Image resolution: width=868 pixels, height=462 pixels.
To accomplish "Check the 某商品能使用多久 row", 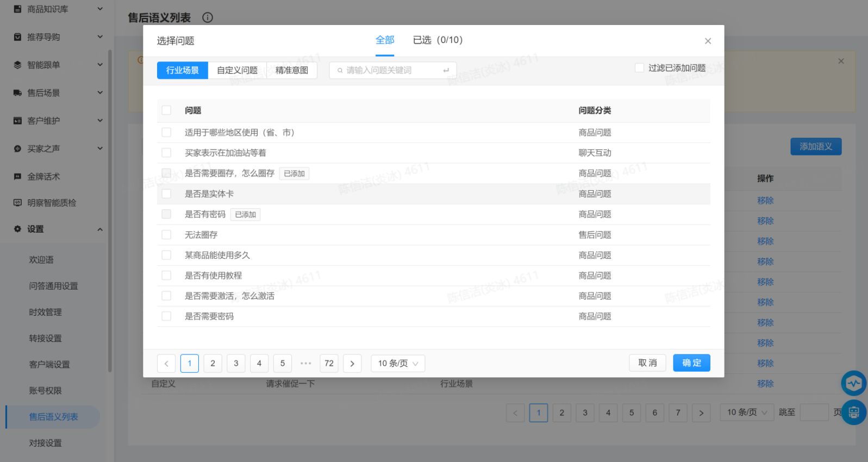I will [x=166, y=255].
